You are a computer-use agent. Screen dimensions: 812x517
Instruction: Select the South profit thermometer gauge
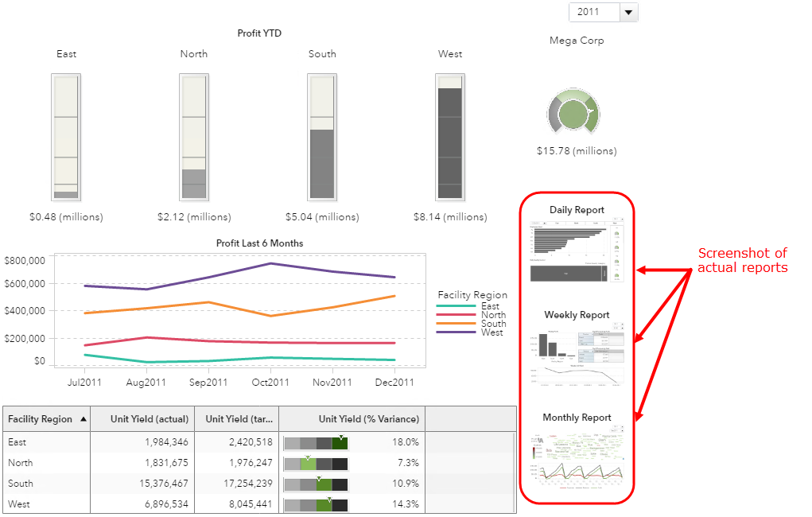click(322, 136)
